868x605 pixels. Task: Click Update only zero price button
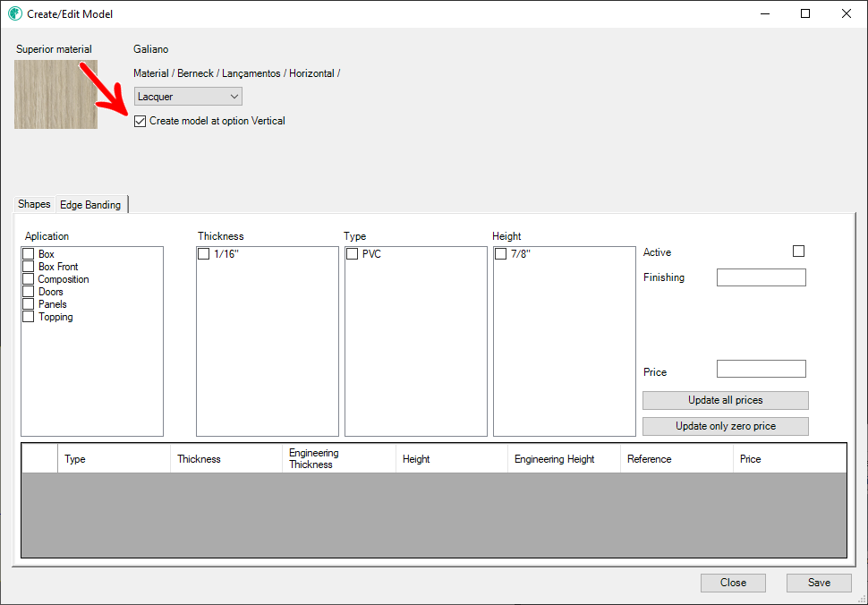coord(725,426)
